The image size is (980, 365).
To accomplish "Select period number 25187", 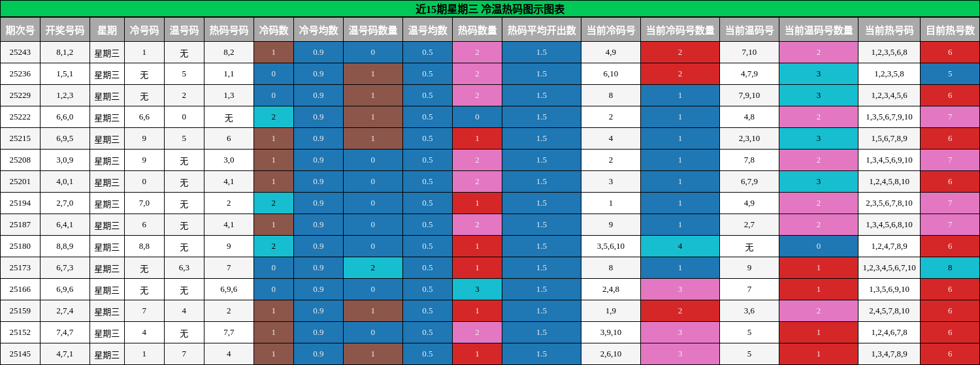I will [20, 225].
